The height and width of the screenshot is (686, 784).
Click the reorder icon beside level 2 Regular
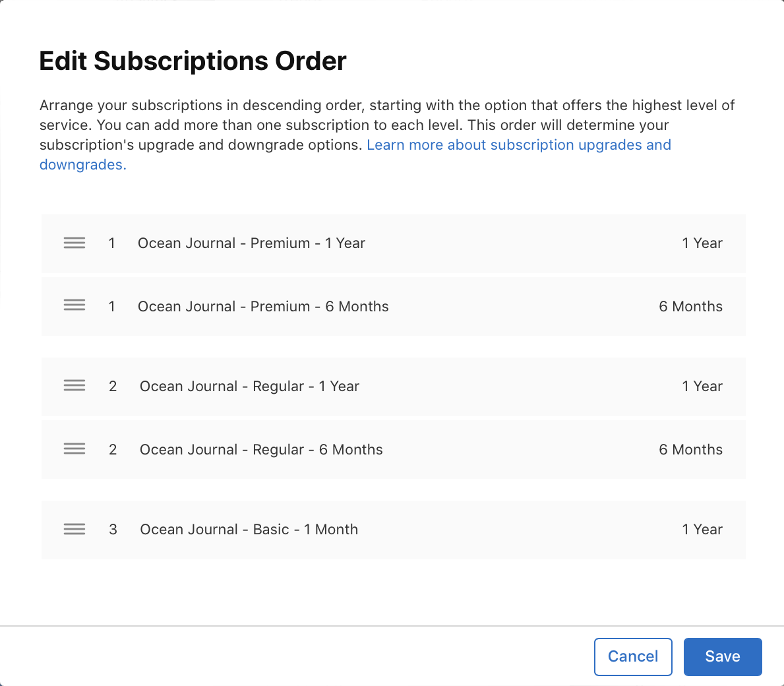[x=75, y=385]
